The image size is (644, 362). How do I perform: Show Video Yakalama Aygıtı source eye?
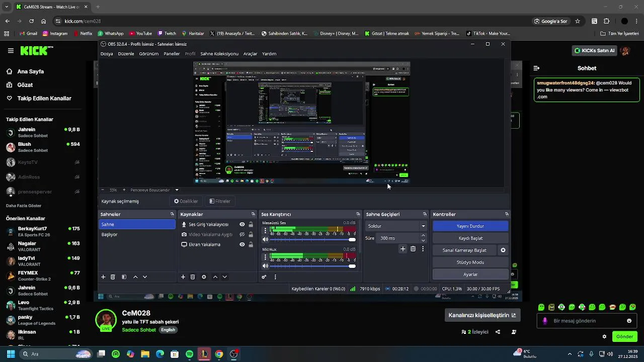(x=242, y=235)
